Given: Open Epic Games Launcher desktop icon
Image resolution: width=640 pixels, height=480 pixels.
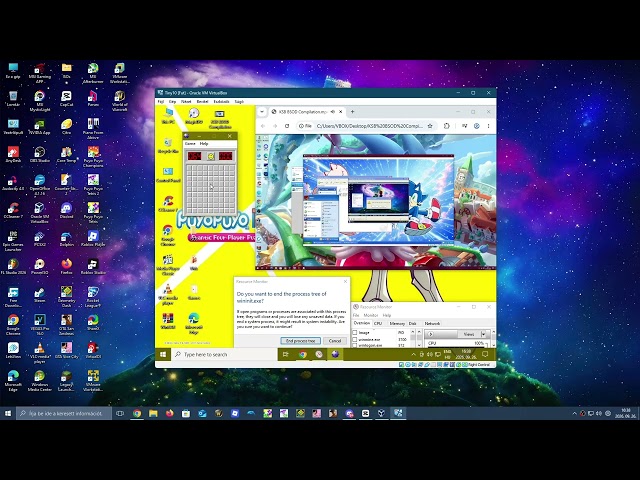Looking at the screenshot, I should (x=13, y=241).
